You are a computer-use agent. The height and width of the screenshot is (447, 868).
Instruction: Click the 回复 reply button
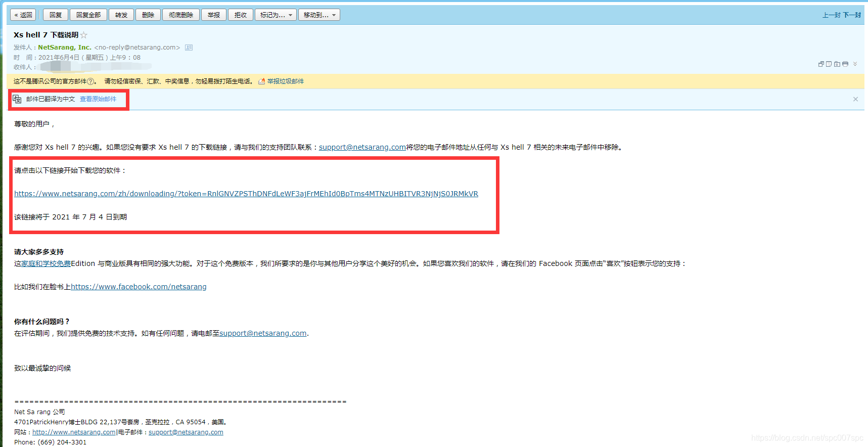pyautogui.click(x=56, y=15)
